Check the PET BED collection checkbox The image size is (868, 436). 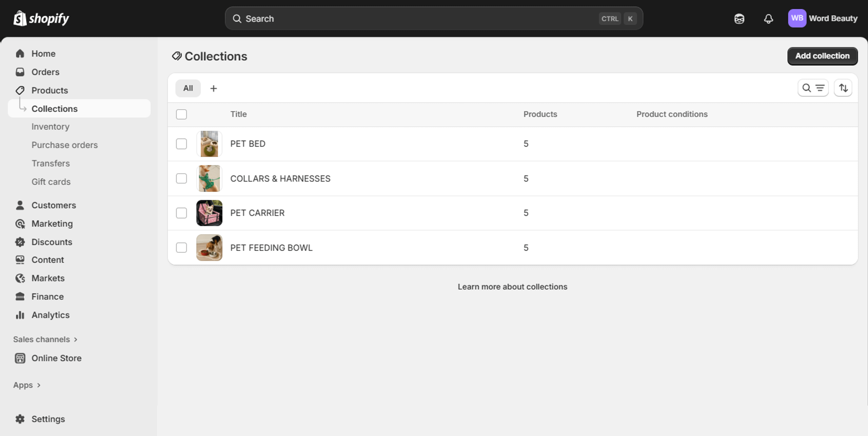pyautogui.click(x=181, y=144)
